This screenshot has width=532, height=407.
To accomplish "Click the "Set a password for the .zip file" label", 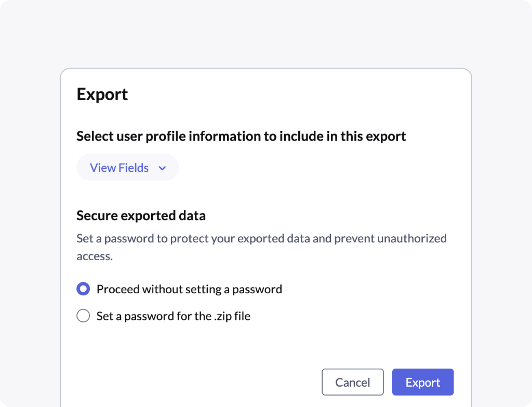I will (x=173, y=316).
